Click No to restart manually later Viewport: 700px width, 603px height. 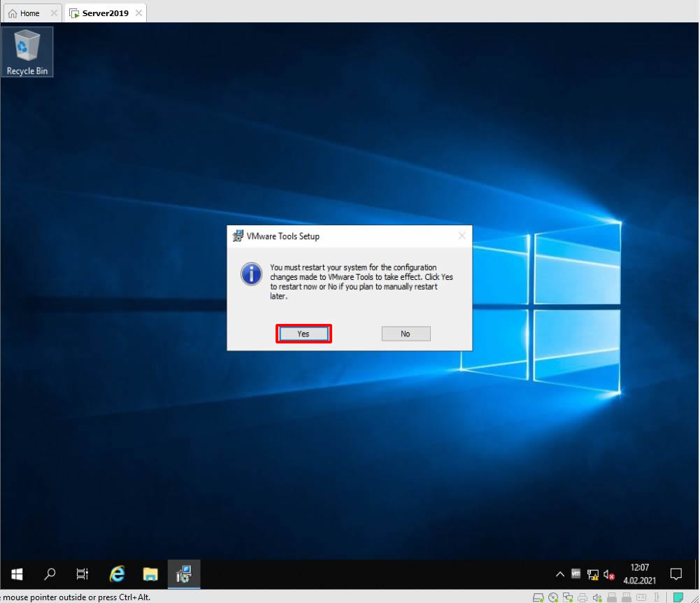406,334
